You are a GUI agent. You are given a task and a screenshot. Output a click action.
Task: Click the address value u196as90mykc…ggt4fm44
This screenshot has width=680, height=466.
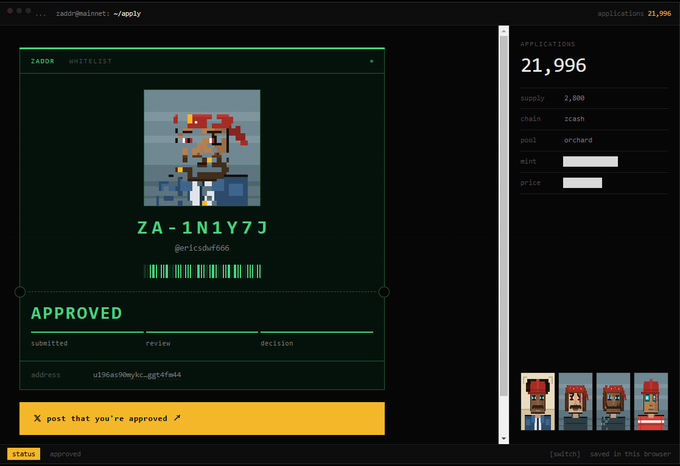coord(137,375)
